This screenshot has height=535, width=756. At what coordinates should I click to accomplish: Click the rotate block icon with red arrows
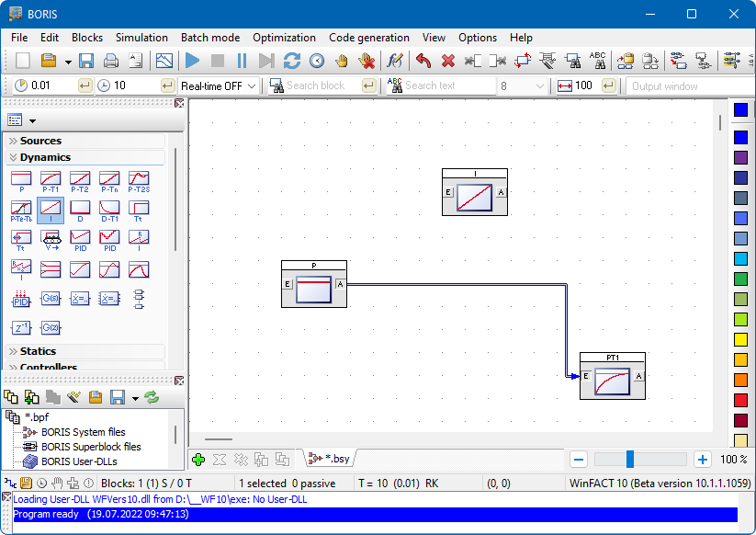point(523,61)
